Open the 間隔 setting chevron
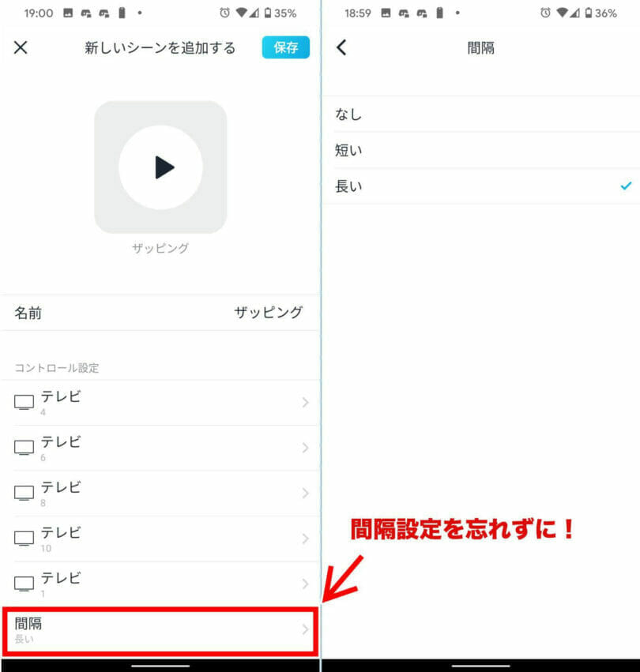This screenshot has width=640, height=672. pyautogui.click(x=306, y=629)
